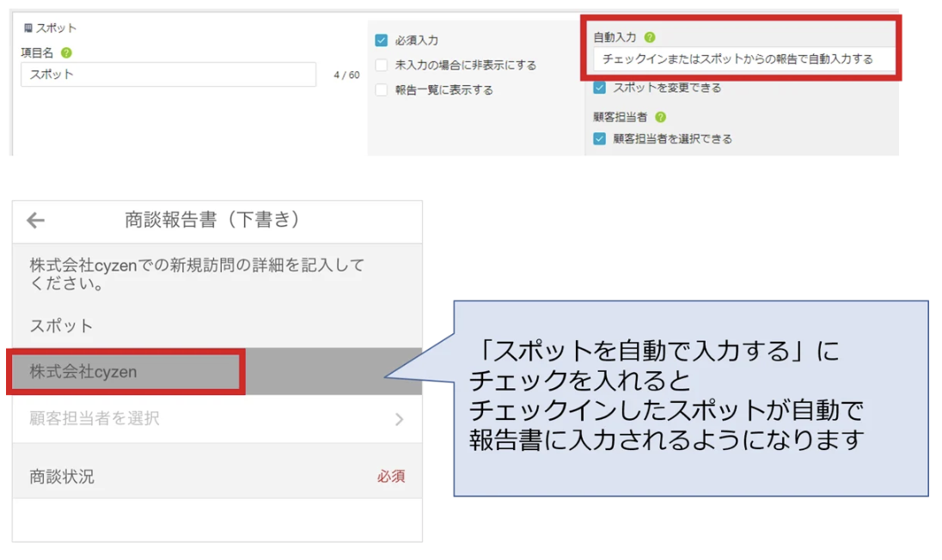Go back with the left arrow icon

[35, 220]
